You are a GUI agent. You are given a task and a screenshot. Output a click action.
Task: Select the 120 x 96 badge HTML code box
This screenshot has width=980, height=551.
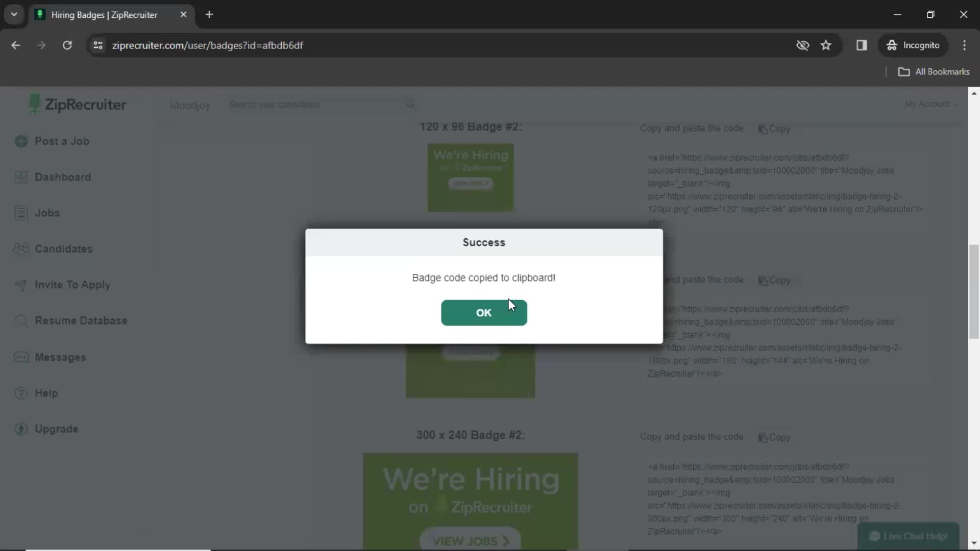coord(786,191)
